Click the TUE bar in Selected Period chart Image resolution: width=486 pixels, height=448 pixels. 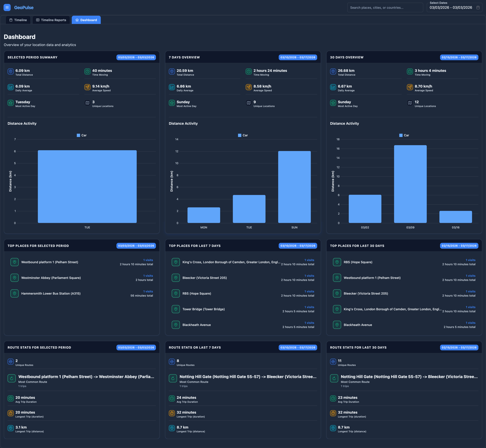point(87,186)
